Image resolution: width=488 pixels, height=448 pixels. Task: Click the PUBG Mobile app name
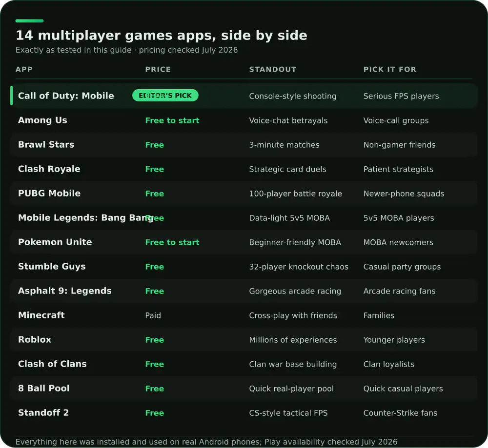click(x=49, y=194)
